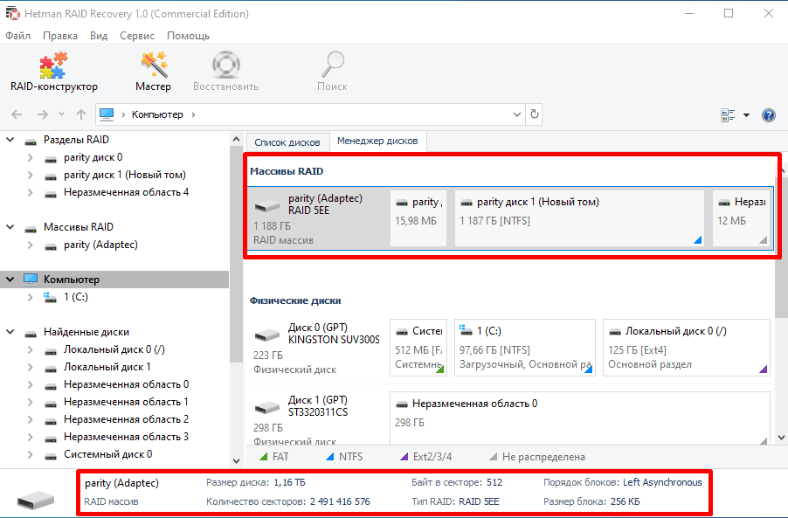Select Локальный диск 1 in tree

(x=107, y=367)
